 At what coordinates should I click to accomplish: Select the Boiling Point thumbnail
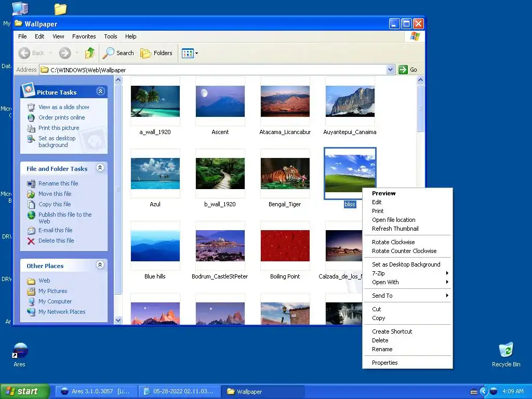[x=285, y=246]
